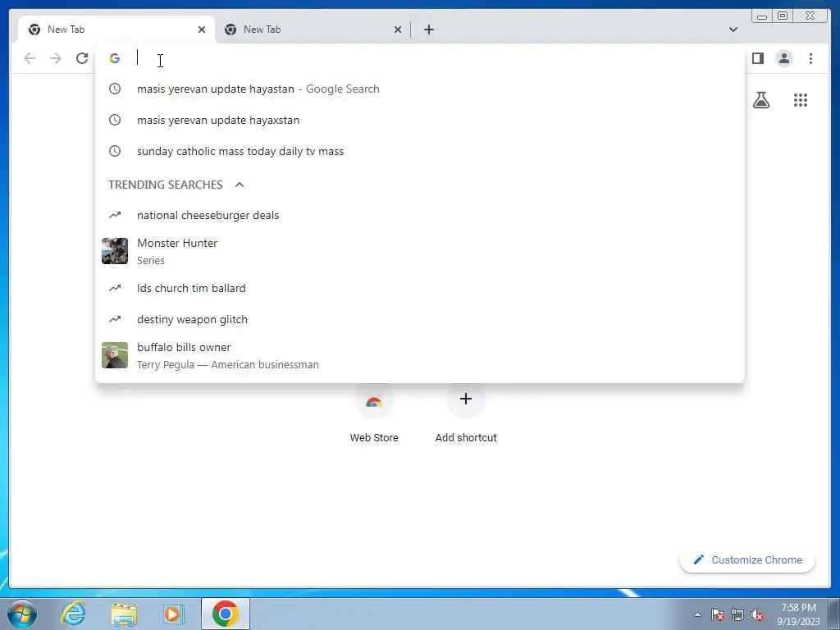The height and width of the screenshot is (630, 840).
Task: Select 'masis yerevan update hayaxstan' suggestion
Action: [x=419, y=120]
